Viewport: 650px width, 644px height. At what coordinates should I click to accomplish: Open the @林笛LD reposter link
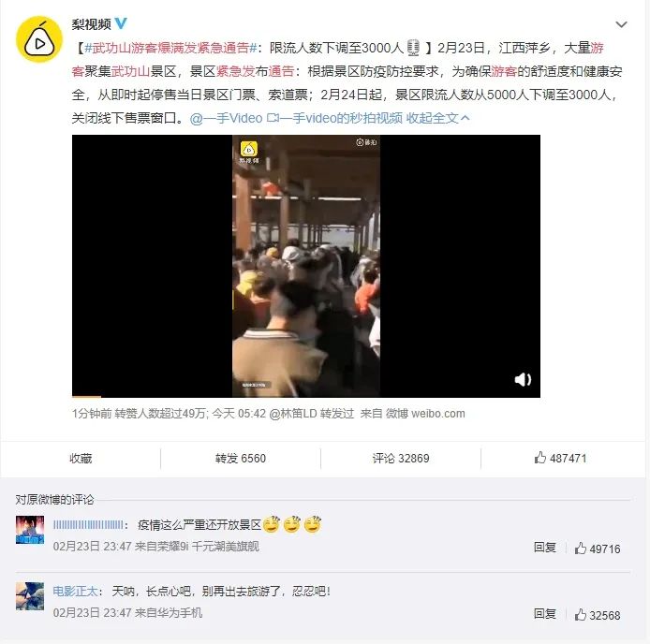[293, 414]
